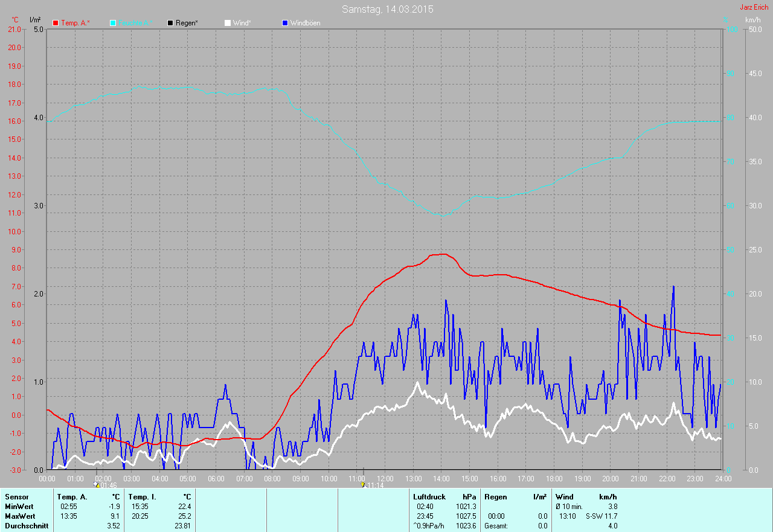Click the red Temp. A. legend swatch

[56, 23]
